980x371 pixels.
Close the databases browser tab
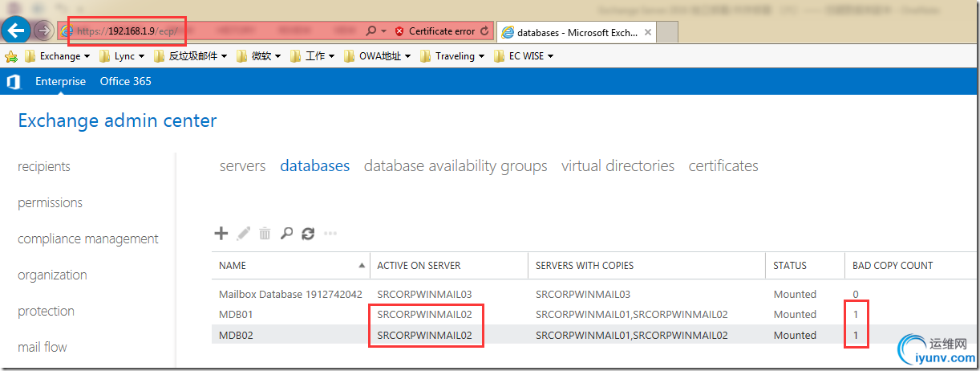(x=647, y=32)
